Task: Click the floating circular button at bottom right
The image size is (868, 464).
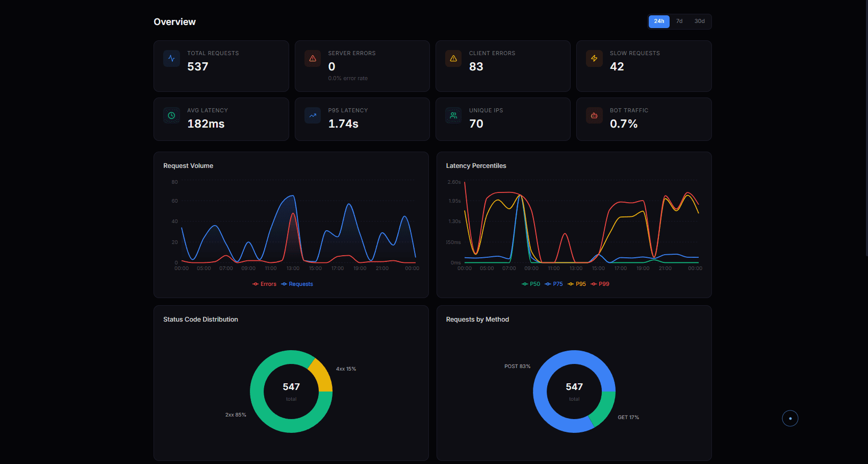Action: click(790, 419)
